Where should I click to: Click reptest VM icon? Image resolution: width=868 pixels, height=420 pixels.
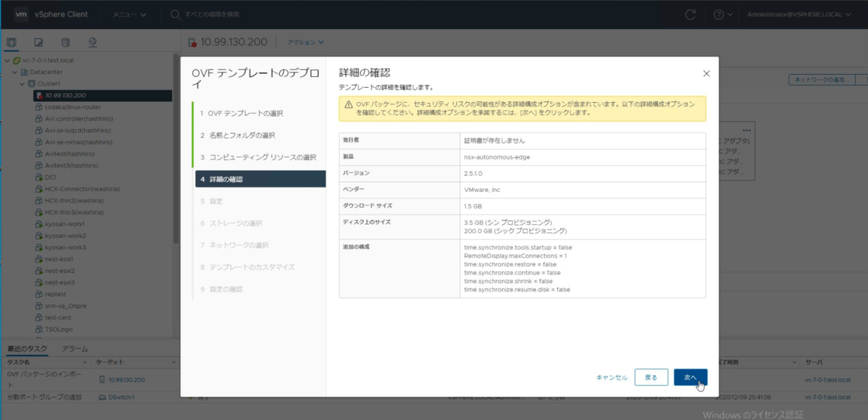click(39, 294)
